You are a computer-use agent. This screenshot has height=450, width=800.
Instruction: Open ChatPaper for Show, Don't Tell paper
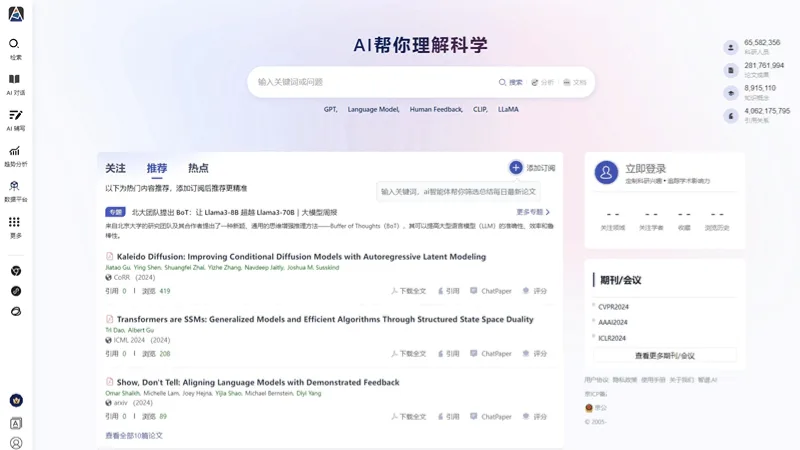click(x=490, y=416)
